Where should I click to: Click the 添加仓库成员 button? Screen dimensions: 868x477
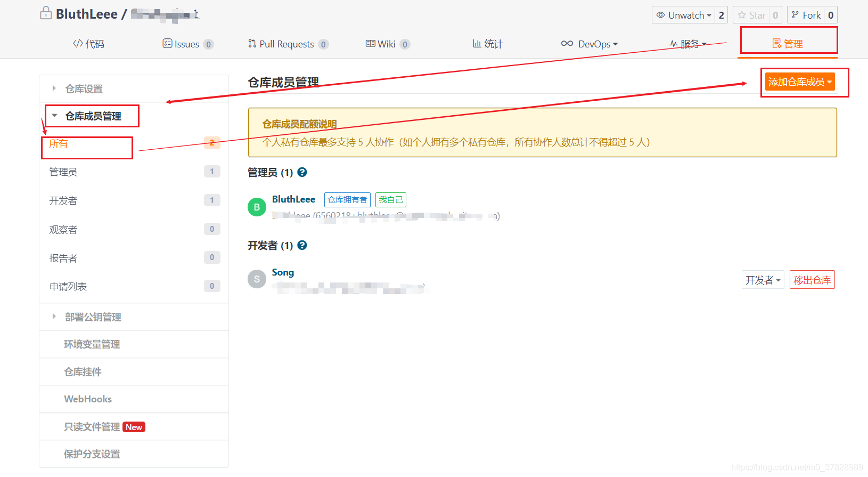[x=800, y=82]
